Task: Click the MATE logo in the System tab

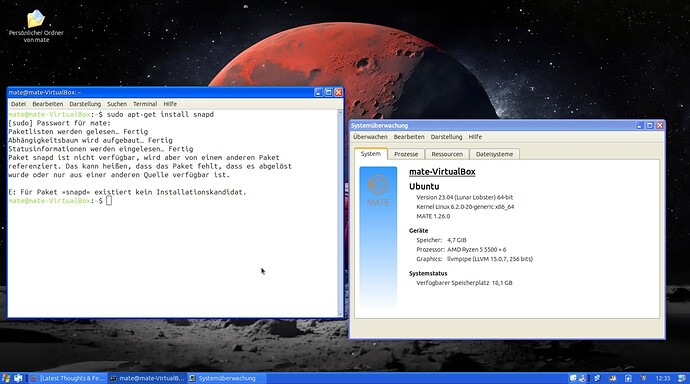Action: coord(378,190)
